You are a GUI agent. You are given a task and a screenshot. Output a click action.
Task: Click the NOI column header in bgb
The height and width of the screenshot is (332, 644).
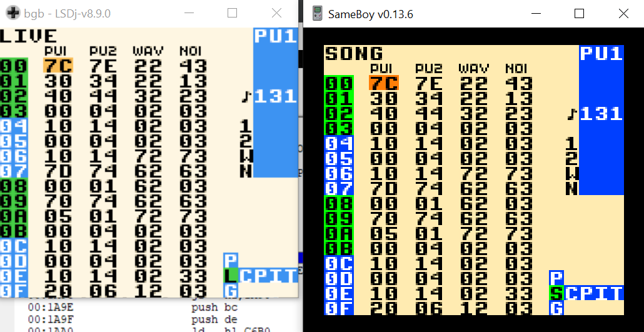191,51
